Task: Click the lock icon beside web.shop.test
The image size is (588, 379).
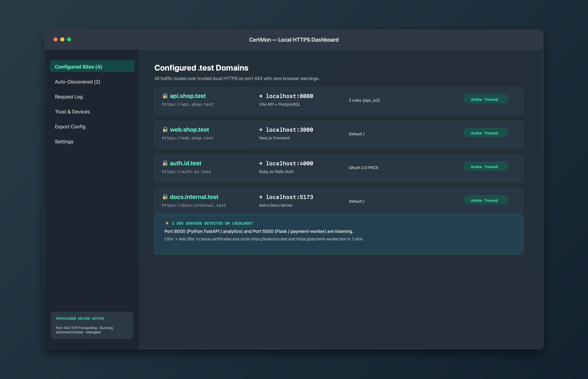Action: click(165, 129)
